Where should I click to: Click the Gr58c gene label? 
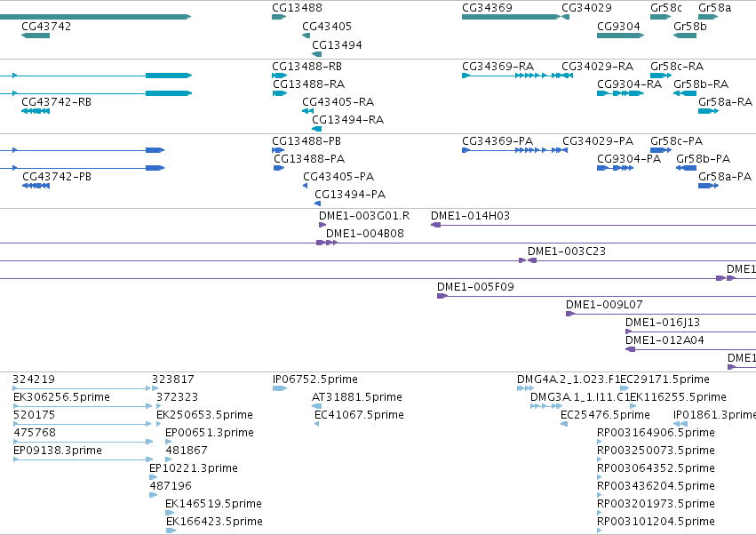pyautogui.click(x=666, y=8)
